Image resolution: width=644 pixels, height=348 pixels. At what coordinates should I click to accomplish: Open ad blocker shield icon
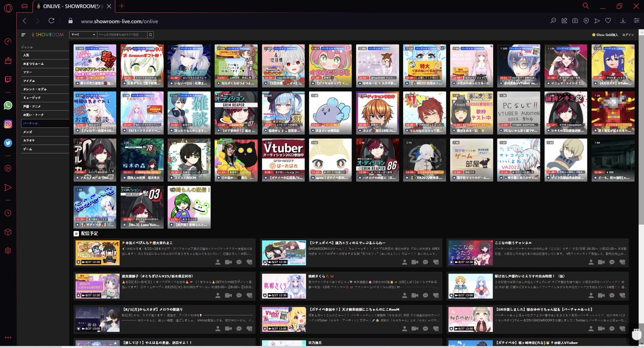[586, 20]
